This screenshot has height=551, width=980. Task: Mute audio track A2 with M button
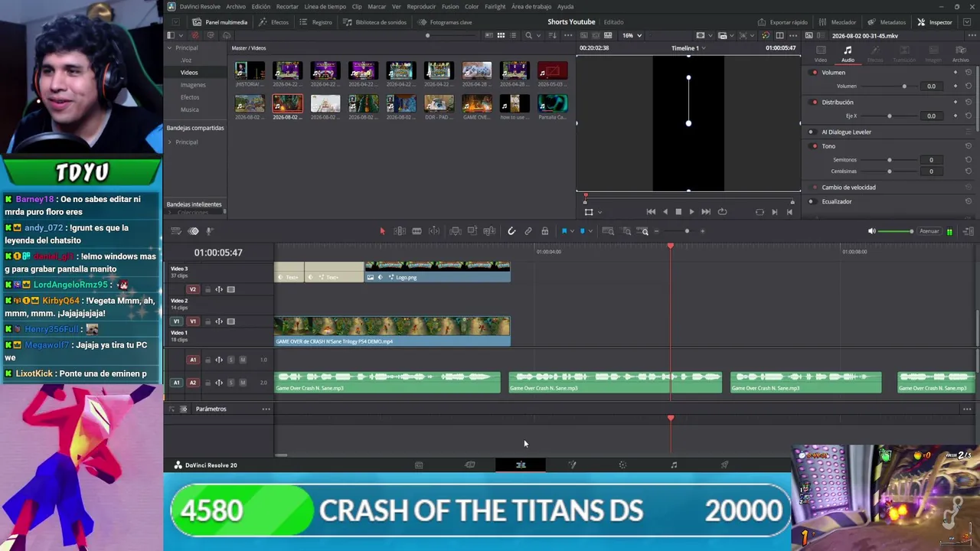click(x=243, y=382)
